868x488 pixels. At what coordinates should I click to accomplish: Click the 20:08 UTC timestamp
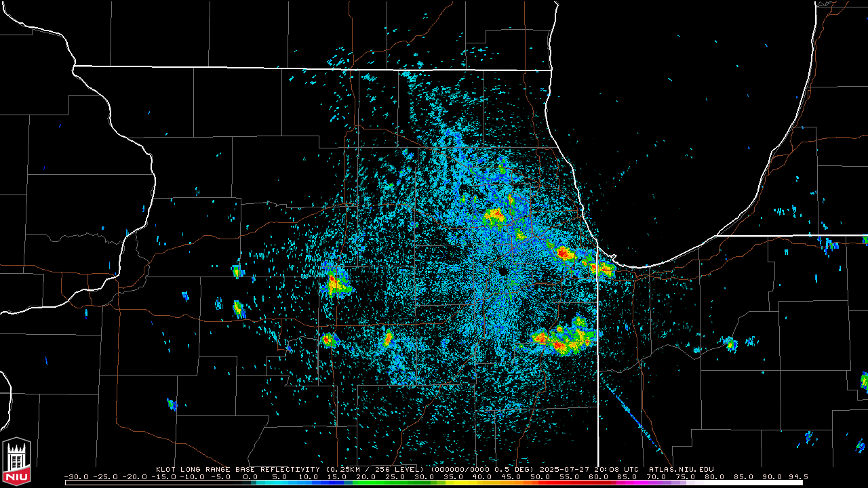tap(616, 469)
